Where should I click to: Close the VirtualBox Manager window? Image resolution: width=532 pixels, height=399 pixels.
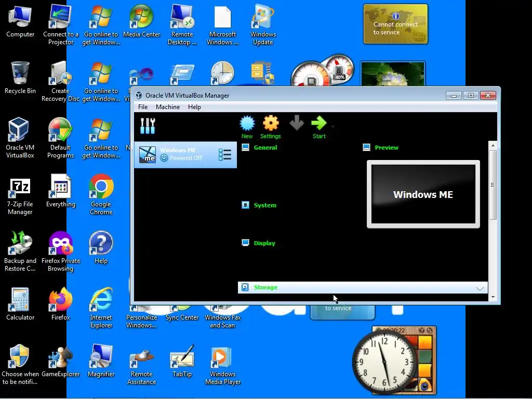tap(488, 96)
